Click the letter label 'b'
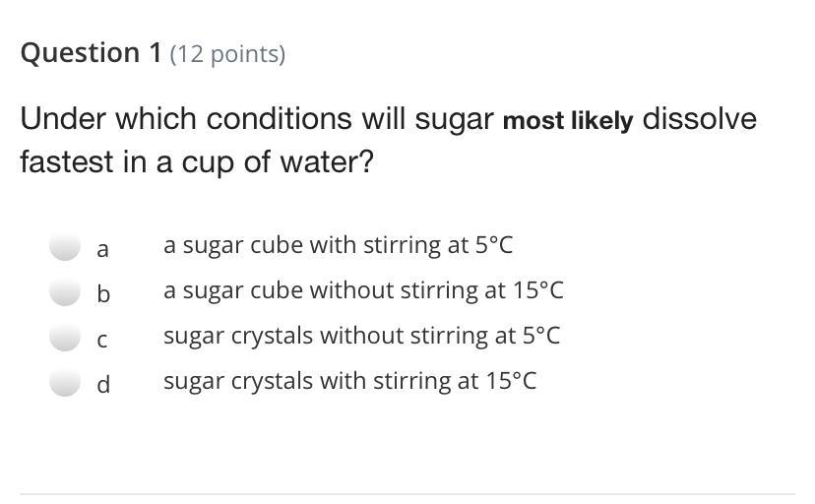Image resolution: width=815 pixels, height=504 pixels. tap(103, 293)
